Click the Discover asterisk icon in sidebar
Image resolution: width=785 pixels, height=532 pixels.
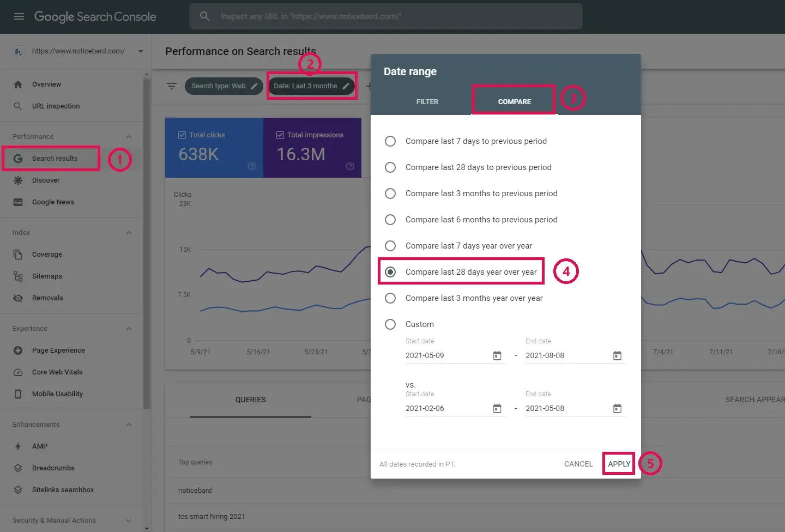point(18,180)
